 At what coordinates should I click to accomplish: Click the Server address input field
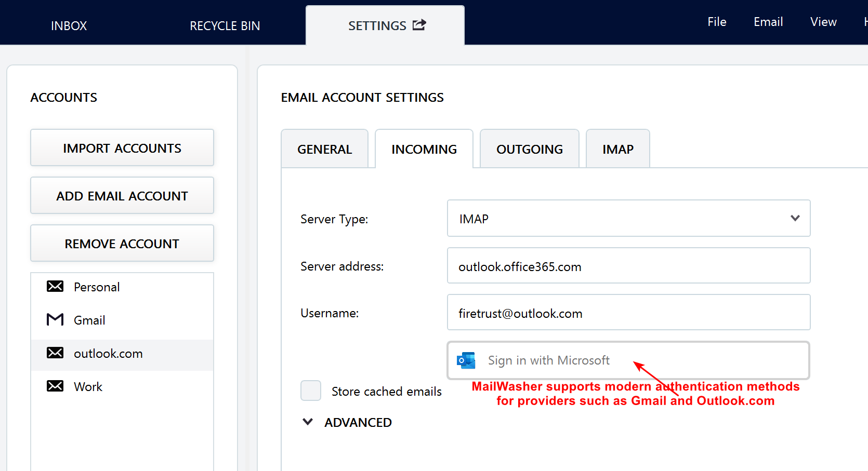628,266
